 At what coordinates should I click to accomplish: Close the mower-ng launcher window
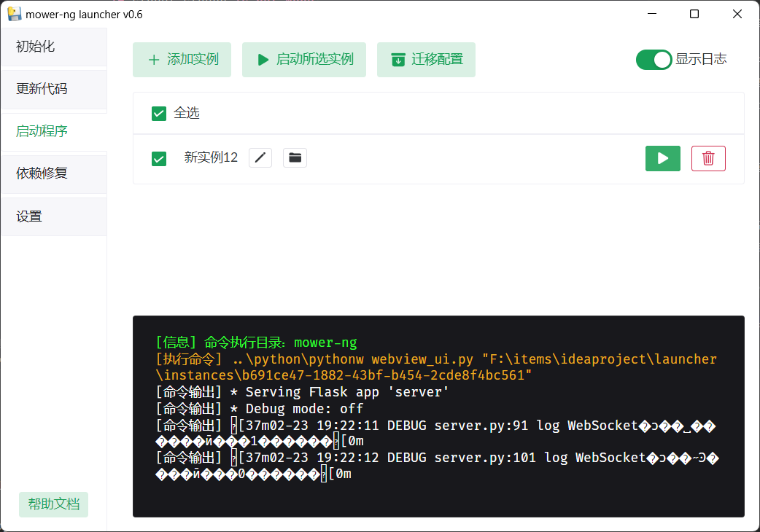[737, 14]
